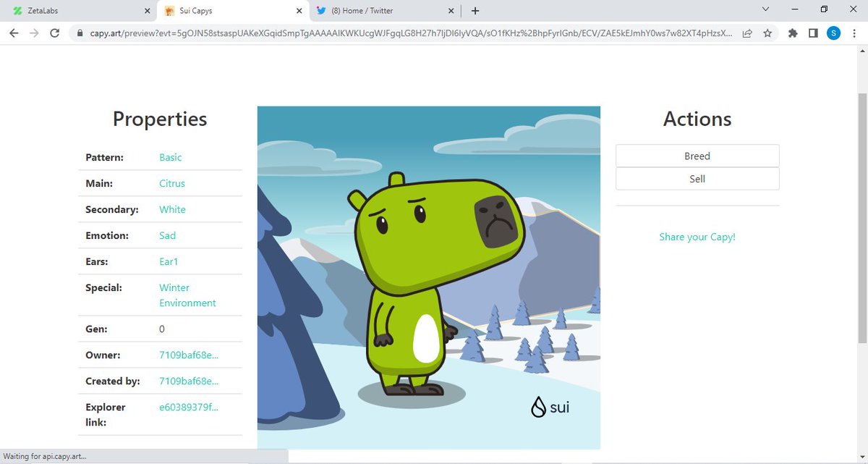Open a new browser tab

(x=475, y=11)
